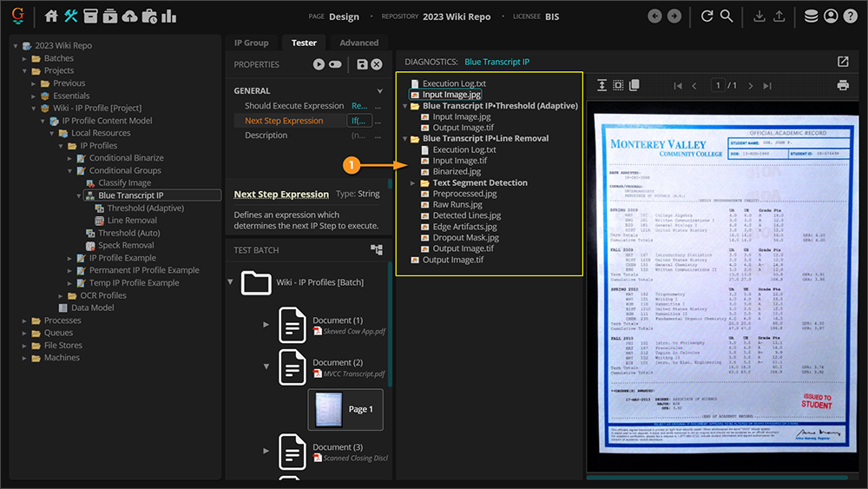This screenshot has height=489, width=868.
Task: Toggle the switch next to the play button
Action: pos(335,64)
